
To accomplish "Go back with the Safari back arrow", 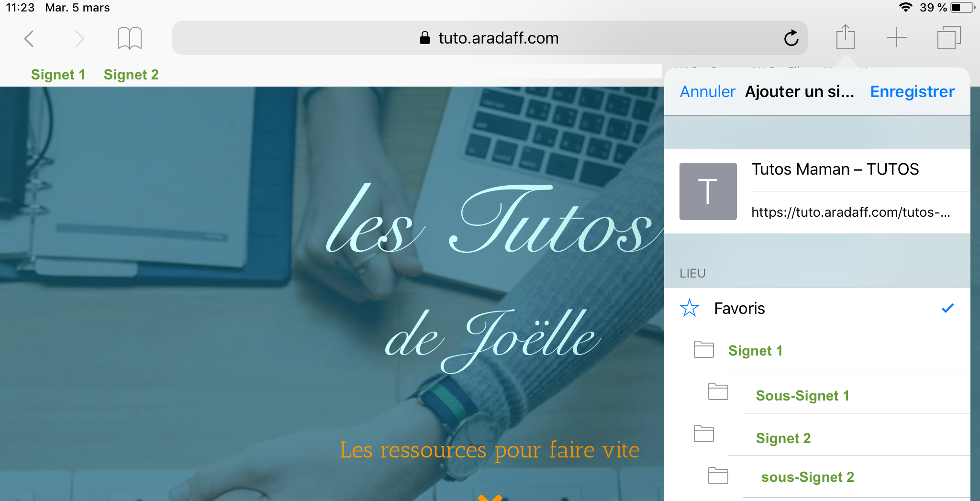I will point(29,39).
